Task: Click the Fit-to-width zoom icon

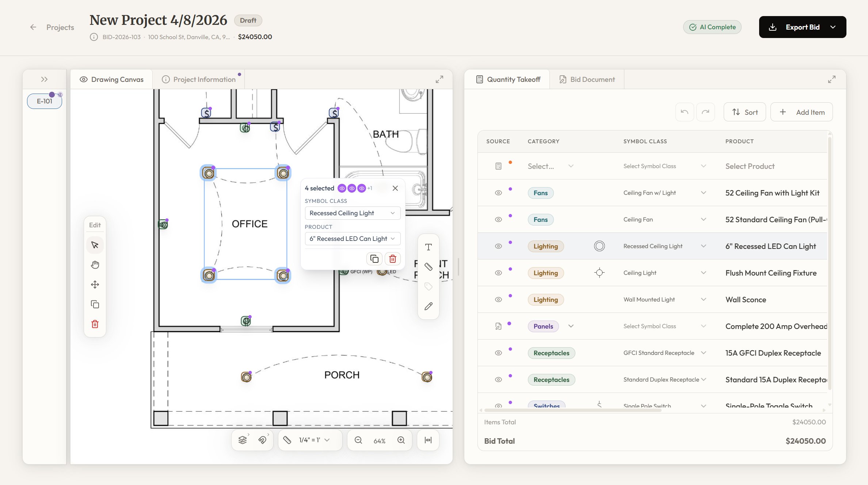Action: coord(428,440)
